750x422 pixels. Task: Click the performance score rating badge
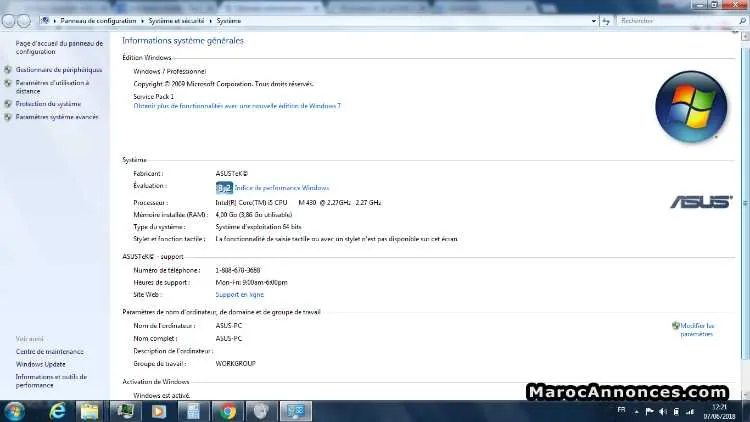[x=224, y=188]
